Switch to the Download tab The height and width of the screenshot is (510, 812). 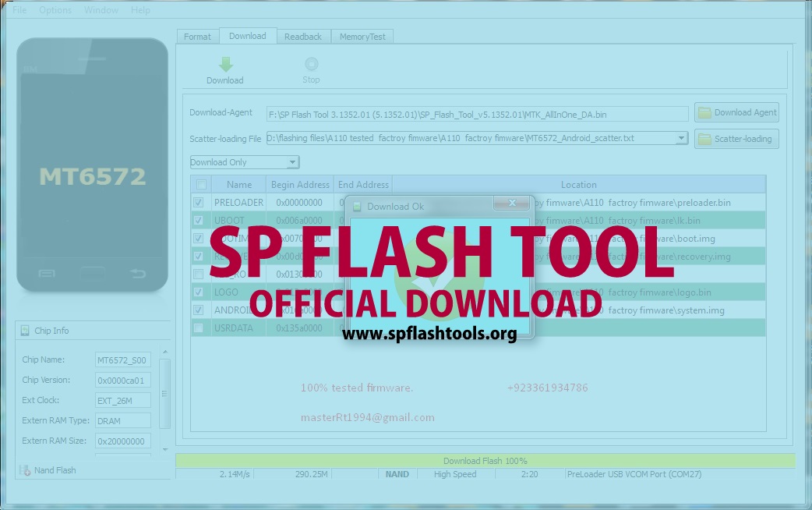[x=248, y=36]
